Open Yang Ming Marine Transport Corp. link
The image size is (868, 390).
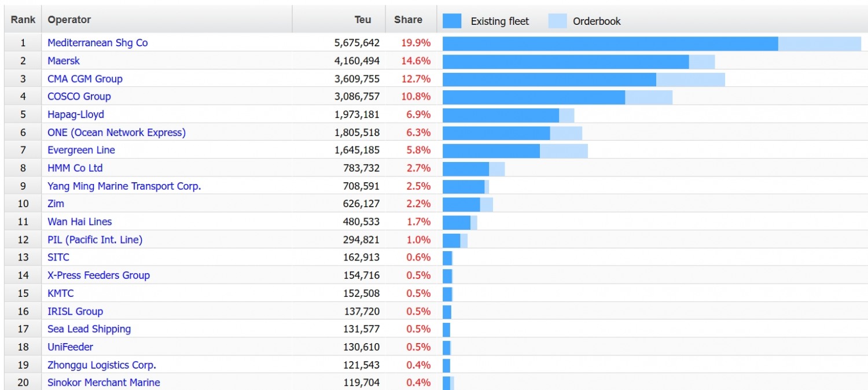click(x=124, y=186)
